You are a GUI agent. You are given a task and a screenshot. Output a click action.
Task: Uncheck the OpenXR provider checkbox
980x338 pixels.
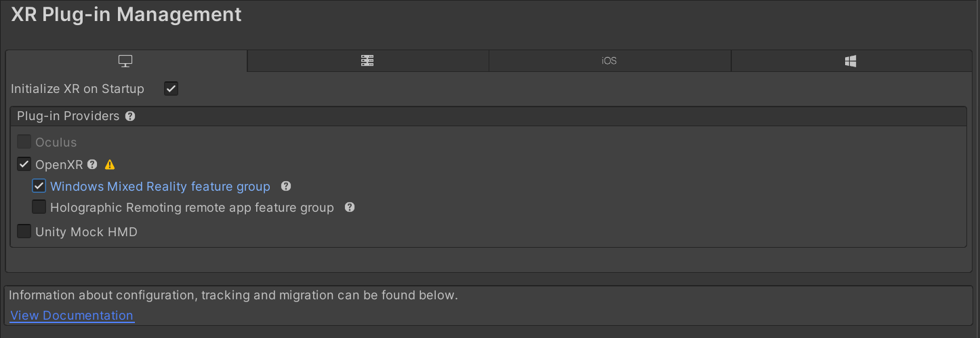[x=24, y=164]
